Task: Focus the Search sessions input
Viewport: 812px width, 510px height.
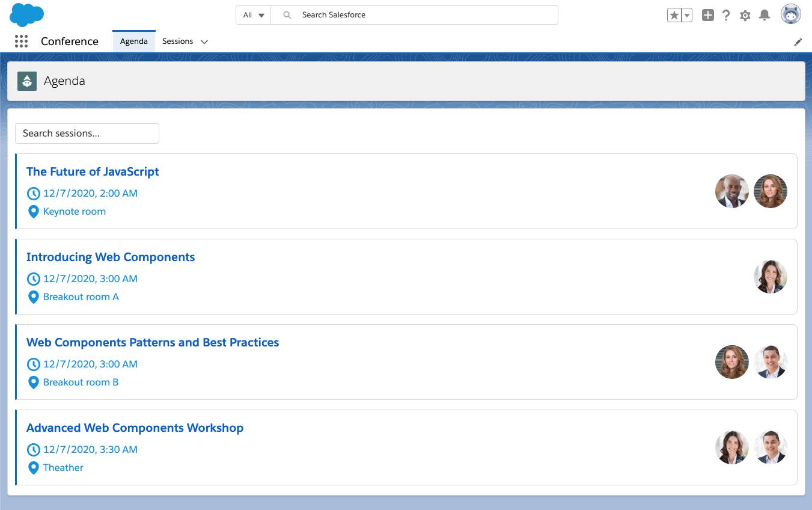Action: pyautogui.click(x=87, y=134)
